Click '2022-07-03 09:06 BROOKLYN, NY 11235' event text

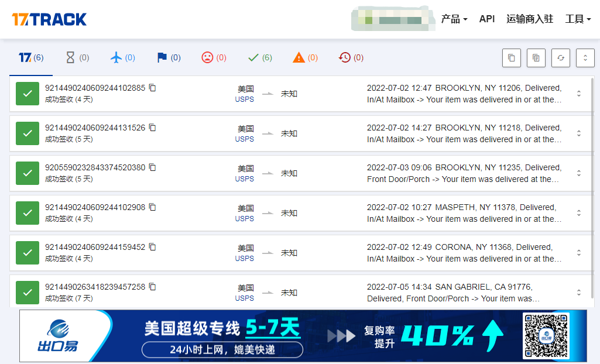point(444,167)
